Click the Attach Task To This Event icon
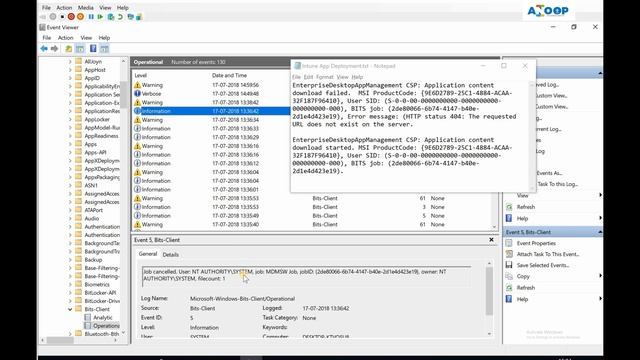Image resolution: width=640 pixels, height=360 pixels. 509,254
